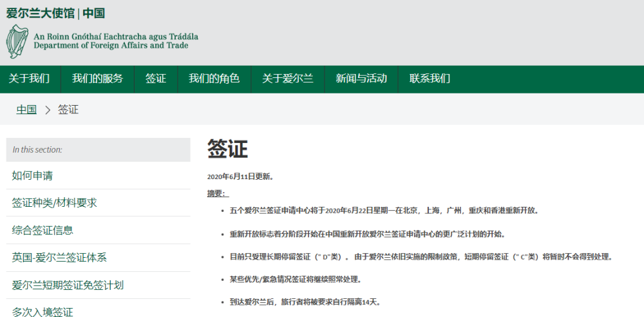Click the 爱尔兰大使馆 | 中国 site title
The height and width of the screenshot is (317, 644).
(55, 13)
